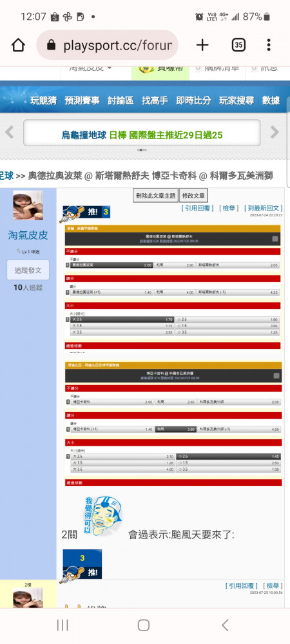
Task: Click 淘氣皮皮 avatar on first post
Action: click(x=28, y=205)
